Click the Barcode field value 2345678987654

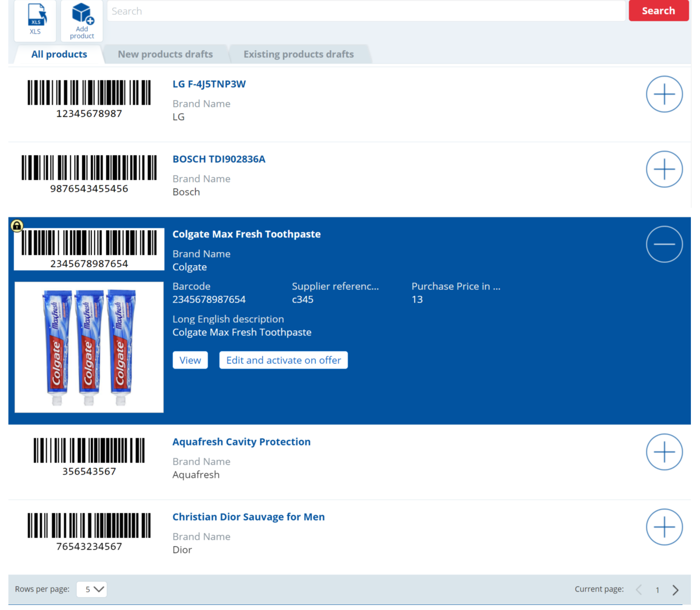coord(209,300)
